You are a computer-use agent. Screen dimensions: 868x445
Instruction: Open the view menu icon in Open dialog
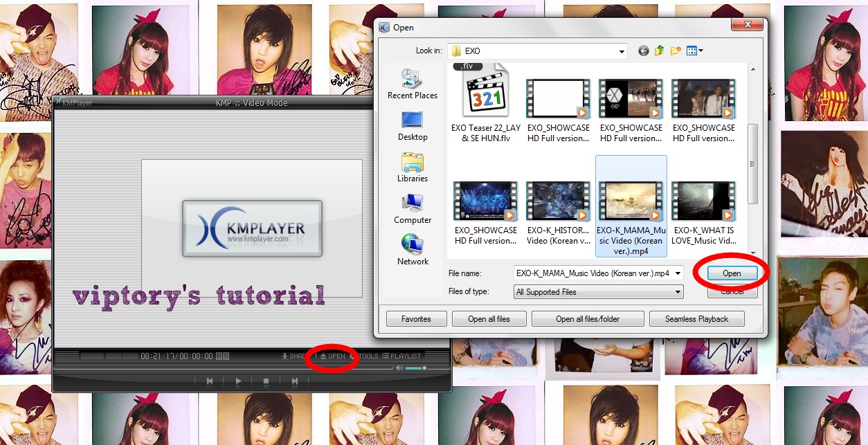click(691, 51)
